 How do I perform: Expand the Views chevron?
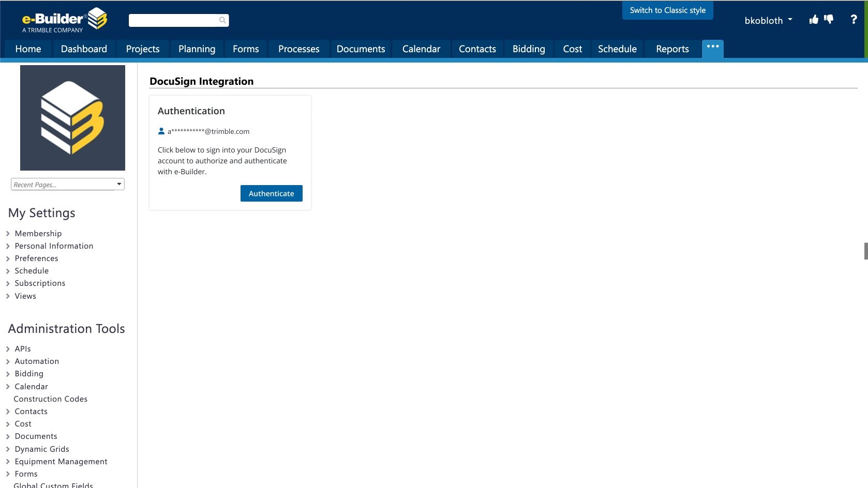tap(8, 296)
